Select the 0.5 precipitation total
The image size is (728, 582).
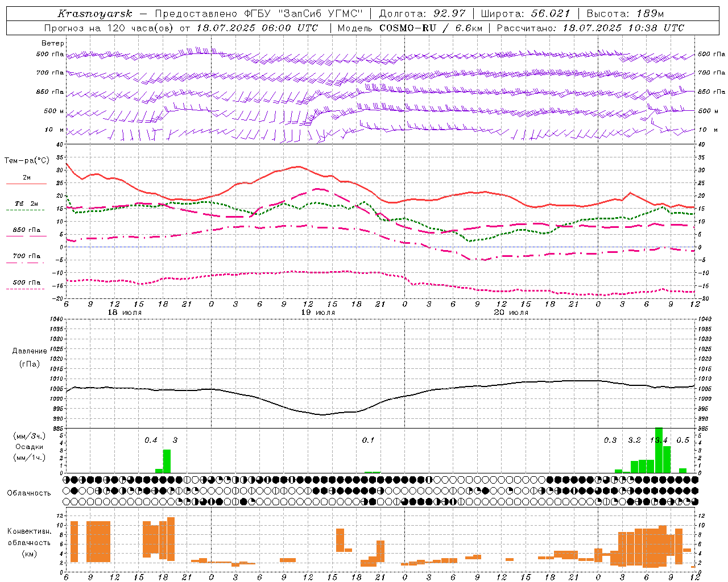683,440
